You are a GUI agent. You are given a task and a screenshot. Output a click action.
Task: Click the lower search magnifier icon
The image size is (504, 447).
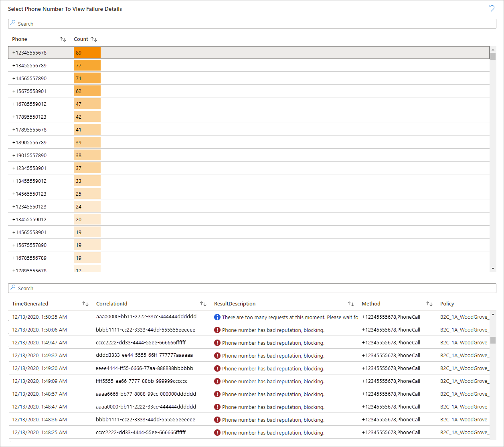click(x=13, y=288)
